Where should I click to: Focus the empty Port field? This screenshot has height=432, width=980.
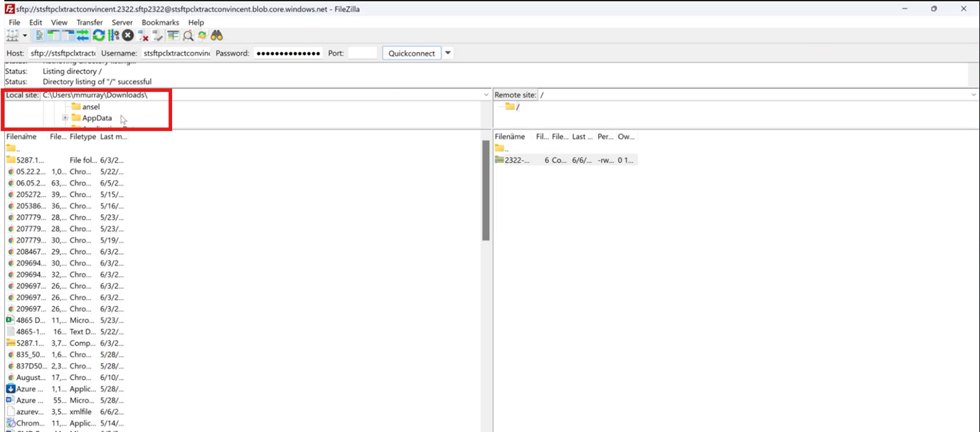(362, 53)
